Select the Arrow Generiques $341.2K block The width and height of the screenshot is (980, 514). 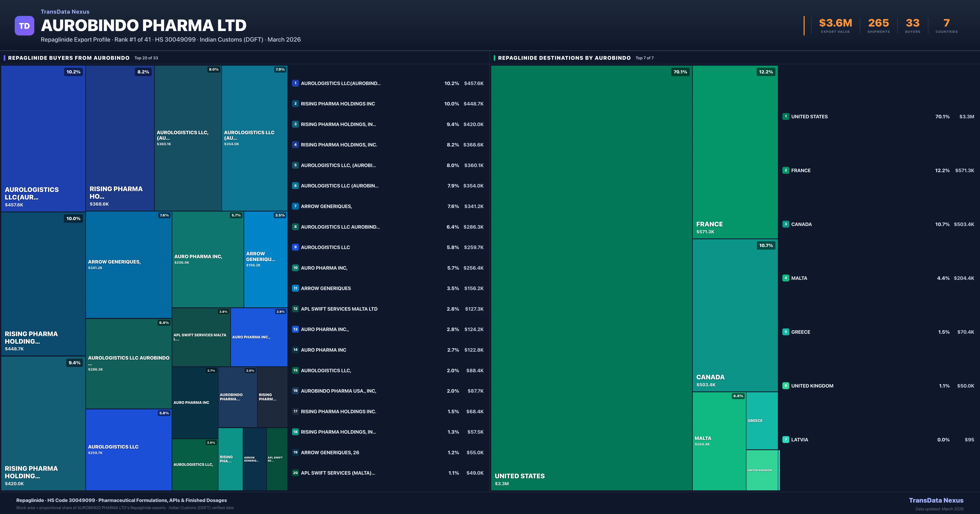tap(129, 265)
